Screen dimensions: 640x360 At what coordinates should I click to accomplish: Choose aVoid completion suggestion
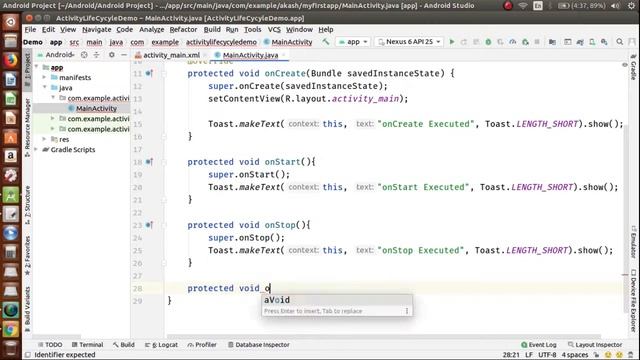click(337, 300)
